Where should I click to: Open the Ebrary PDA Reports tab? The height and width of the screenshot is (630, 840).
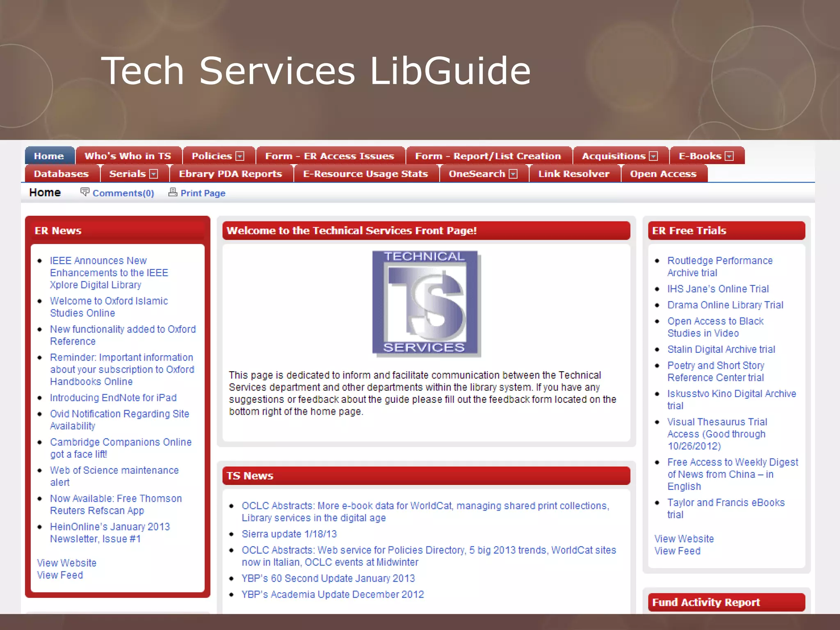pyautogui.click(x=231, y=174)
